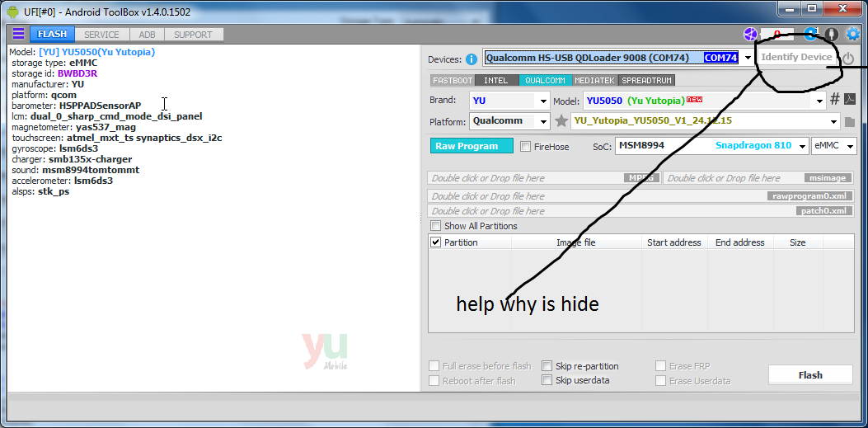Click the blue notification icon
Viewport: 868px width, 428px height.
pos(810,35)
